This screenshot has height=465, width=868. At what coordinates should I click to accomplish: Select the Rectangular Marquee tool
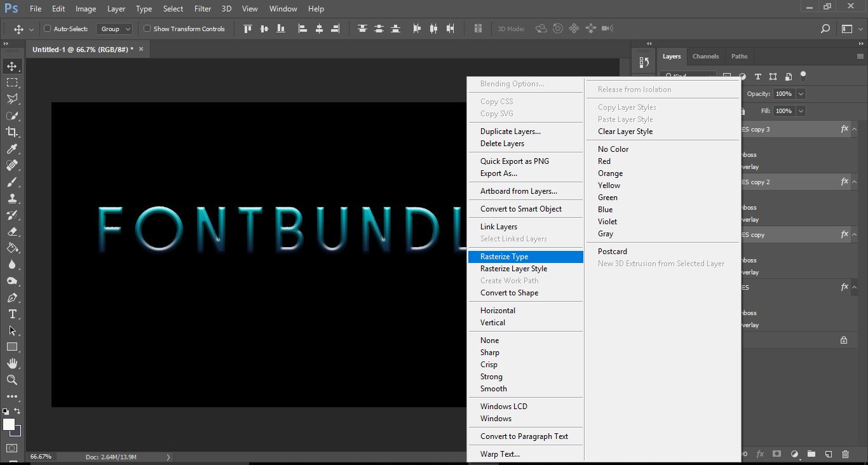(12, 83)
